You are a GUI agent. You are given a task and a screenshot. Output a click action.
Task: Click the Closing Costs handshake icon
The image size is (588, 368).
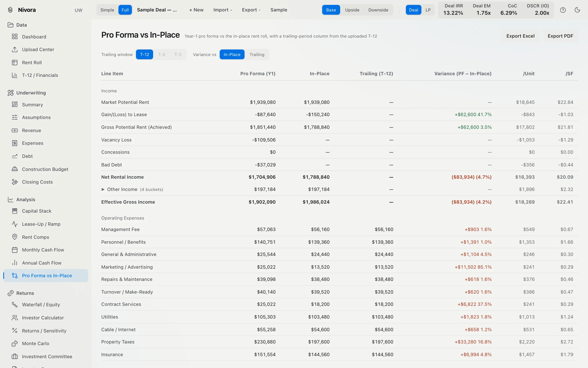click(x=14, y=182)
